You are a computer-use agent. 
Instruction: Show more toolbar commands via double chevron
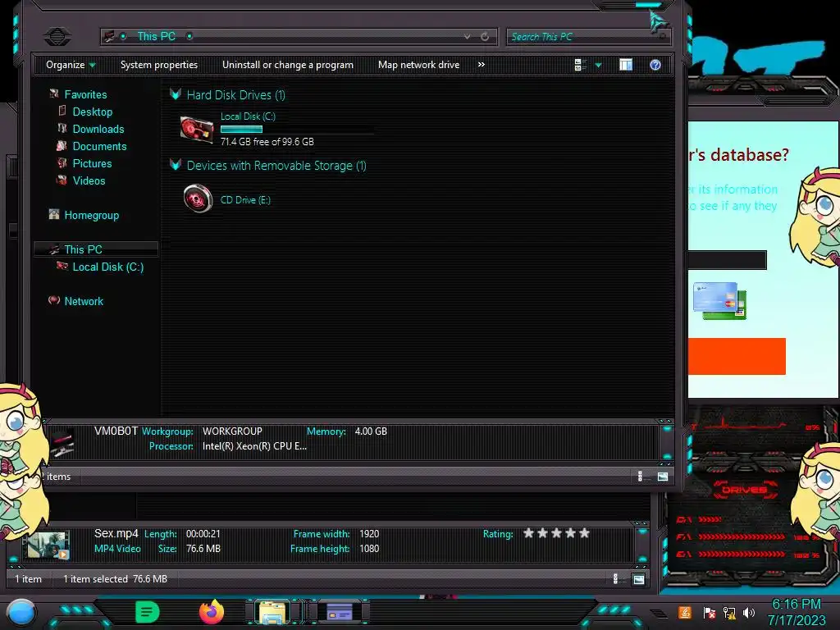coord(481,64)
